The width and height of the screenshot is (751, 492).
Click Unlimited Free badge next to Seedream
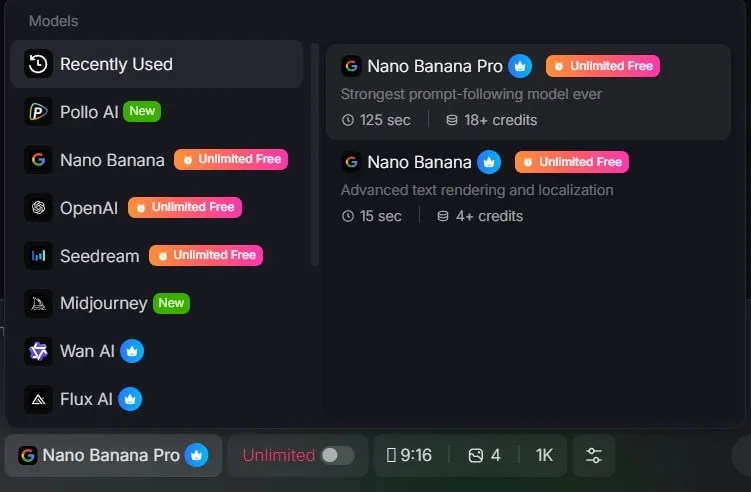[x=206, y=255]
